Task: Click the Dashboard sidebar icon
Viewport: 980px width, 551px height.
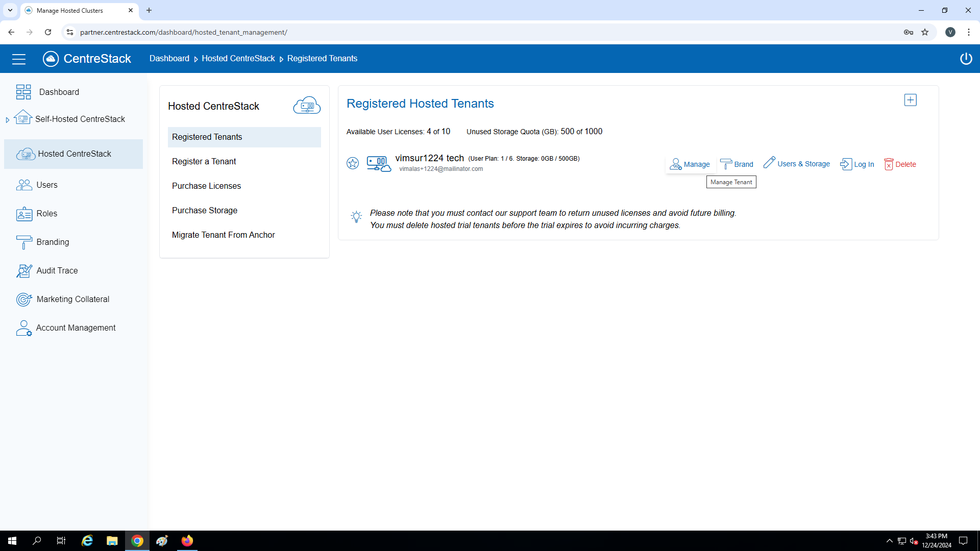Action: [x=23, y=92]
